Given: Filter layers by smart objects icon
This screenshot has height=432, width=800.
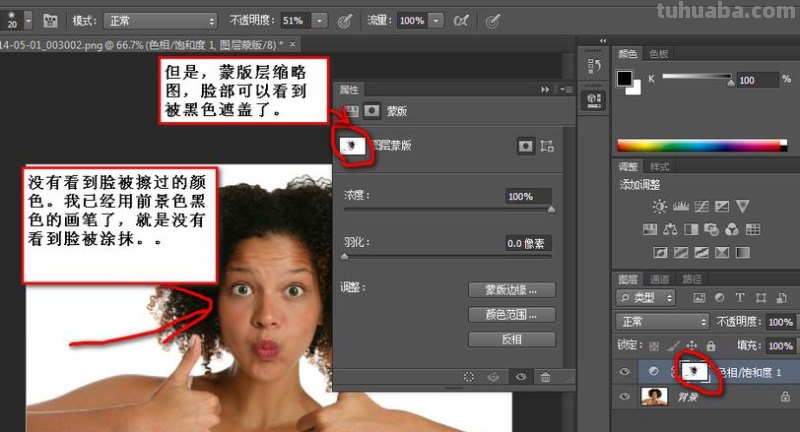Looking at the screenshot, I should point(781,298).
